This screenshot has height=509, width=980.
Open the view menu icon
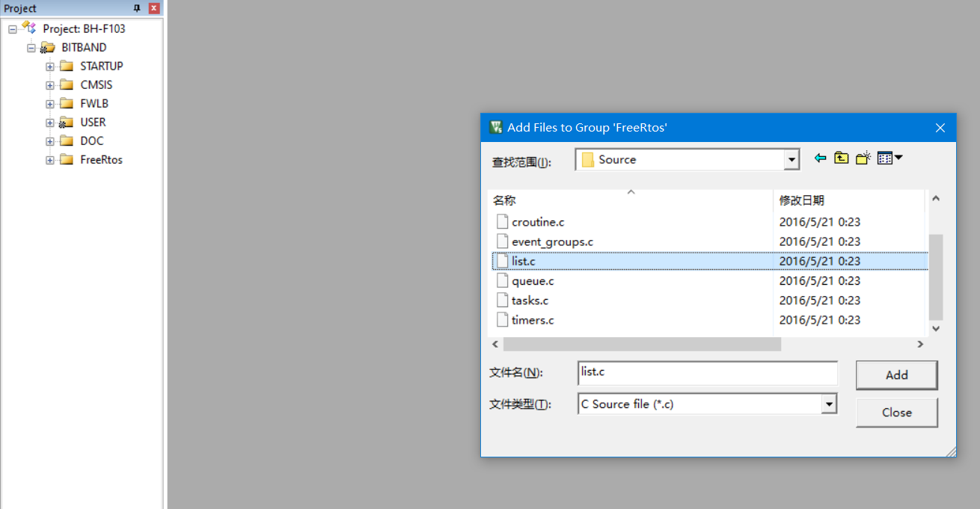pyautogui.click(x=889, y=158)
